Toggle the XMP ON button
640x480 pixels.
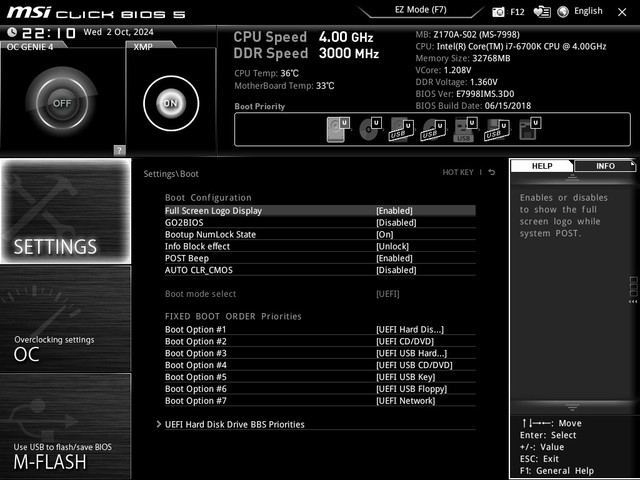coord(171,103)
